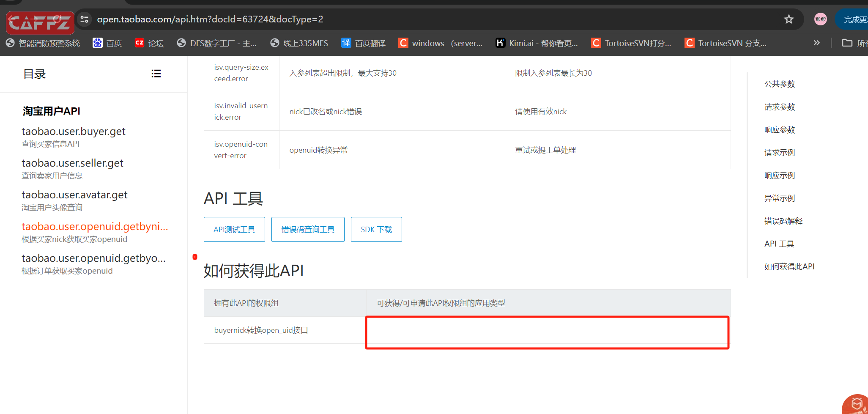Select taobao.user.seller.get in the sidebar

(72, 163)
